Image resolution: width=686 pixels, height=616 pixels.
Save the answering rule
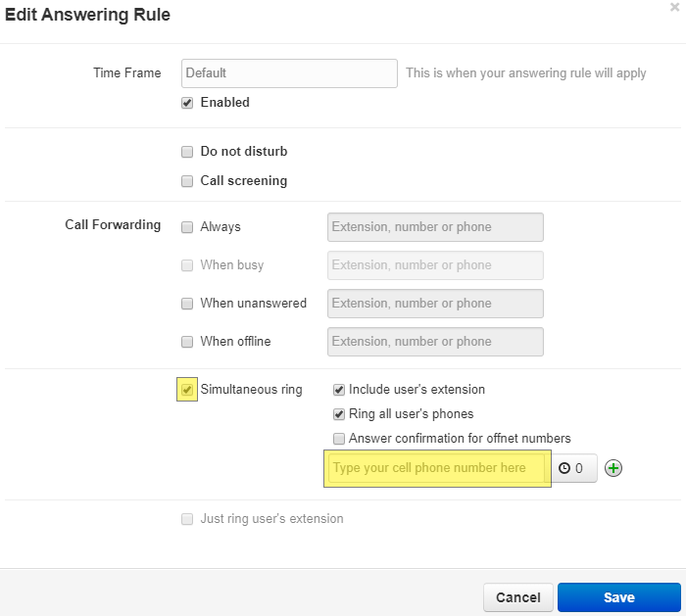[x=619, y=597]
